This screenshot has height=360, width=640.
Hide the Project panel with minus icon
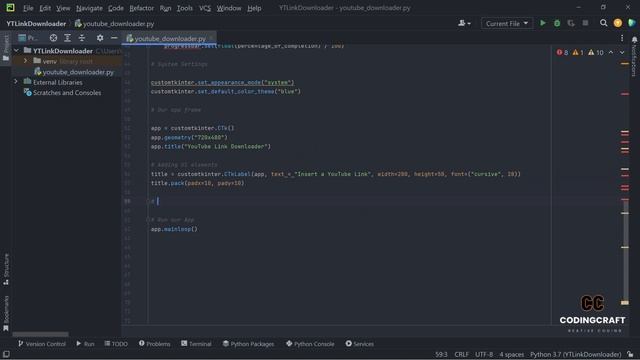coord(114,38)
